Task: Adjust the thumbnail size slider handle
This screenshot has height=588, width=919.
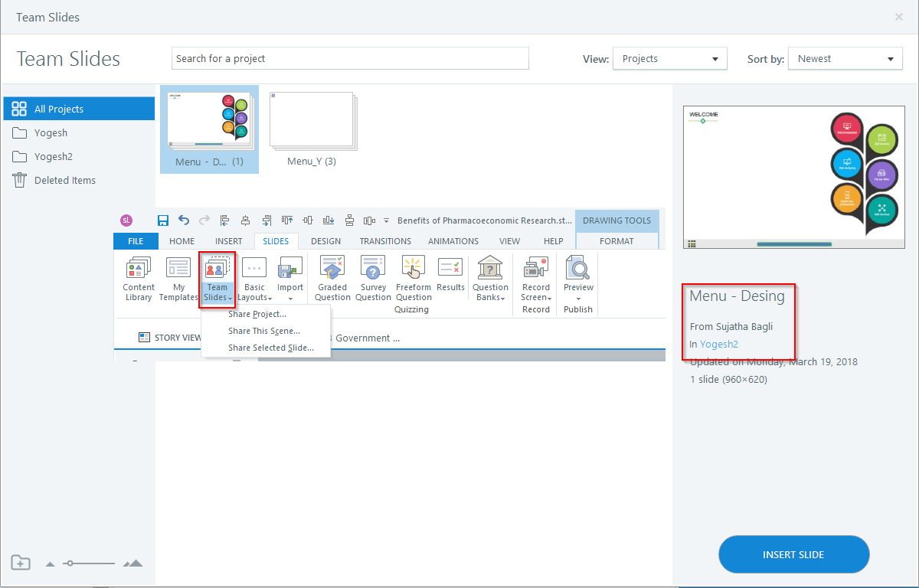Action: 70,563
